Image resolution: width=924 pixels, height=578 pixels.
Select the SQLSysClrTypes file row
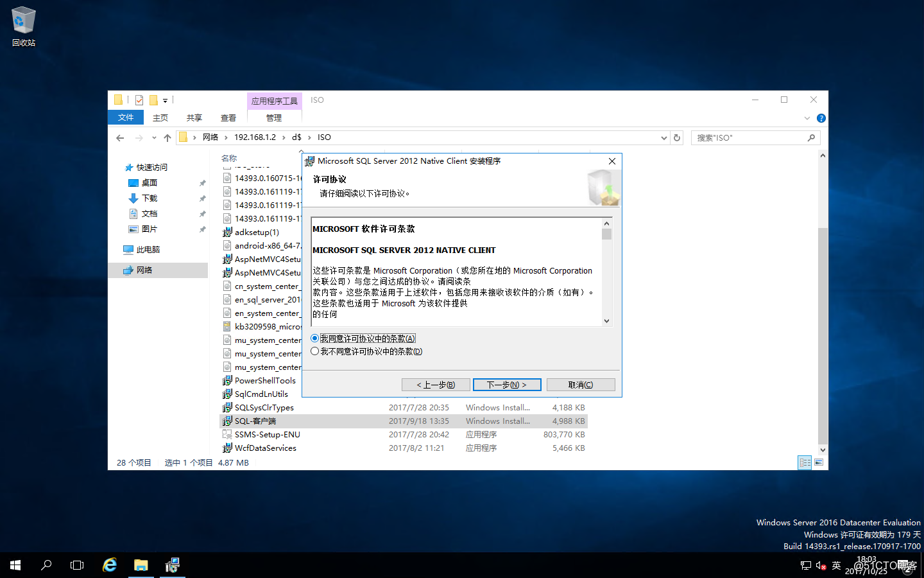pyautogui.click(x=404, y=408)
